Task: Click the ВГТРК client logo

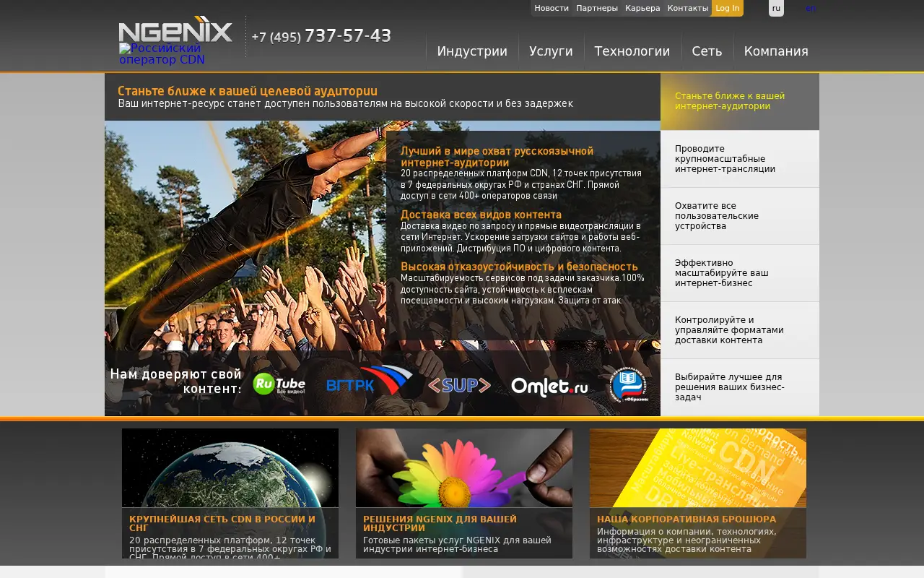Action: click(x=369, y=381)
